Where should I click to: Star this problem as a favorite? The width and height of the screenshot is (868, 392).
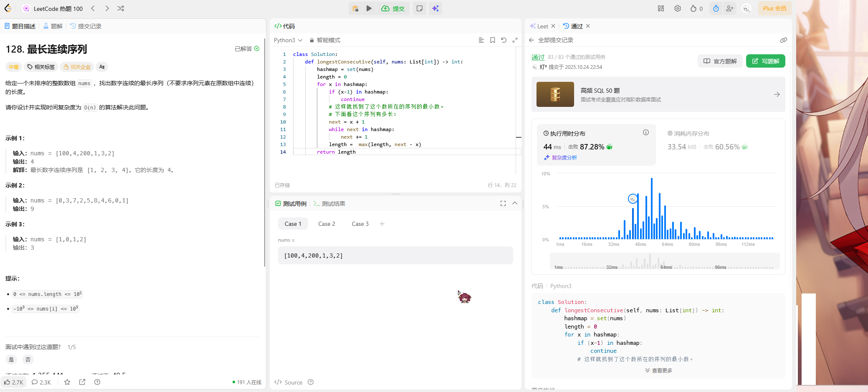pos(67,382)
